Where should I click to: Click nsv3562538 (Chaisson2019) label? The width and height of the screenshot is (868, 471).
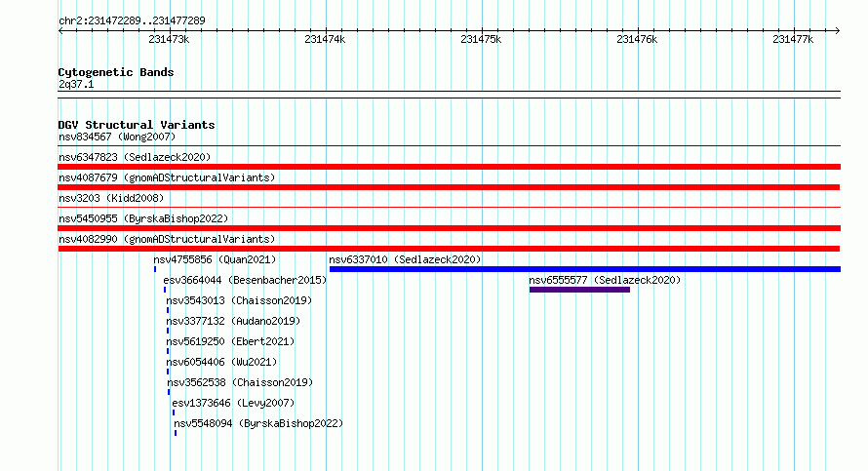click(x=240, y=382)
